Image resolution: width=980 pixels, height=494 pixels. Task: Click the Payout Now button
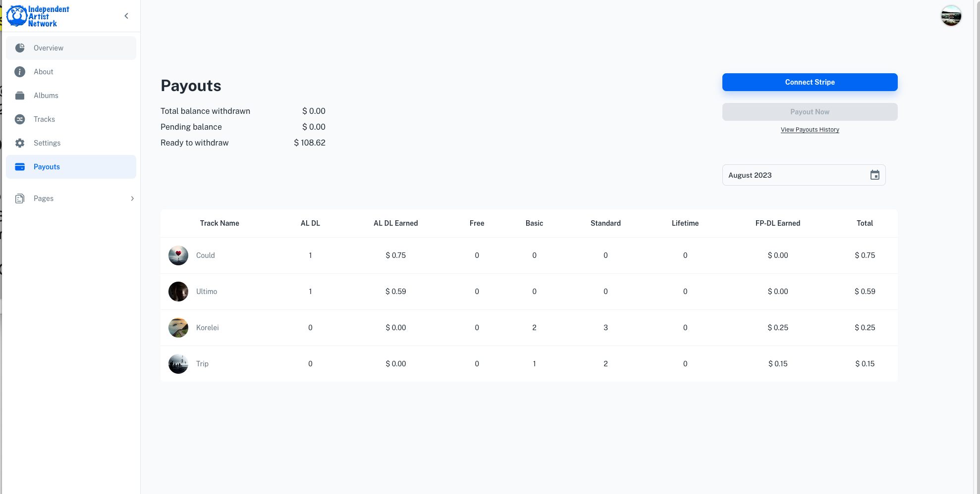pos(810,112)
